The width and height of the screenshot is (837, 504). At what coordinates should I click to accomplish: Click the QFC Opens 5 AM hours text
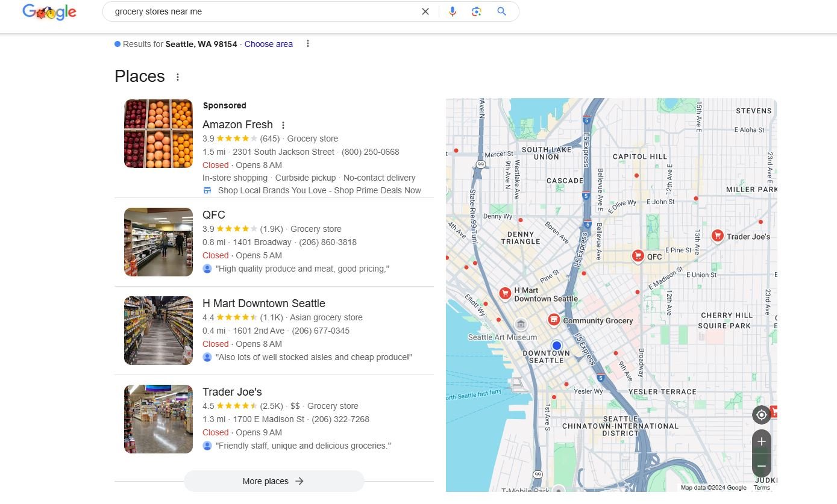(259, 255)
